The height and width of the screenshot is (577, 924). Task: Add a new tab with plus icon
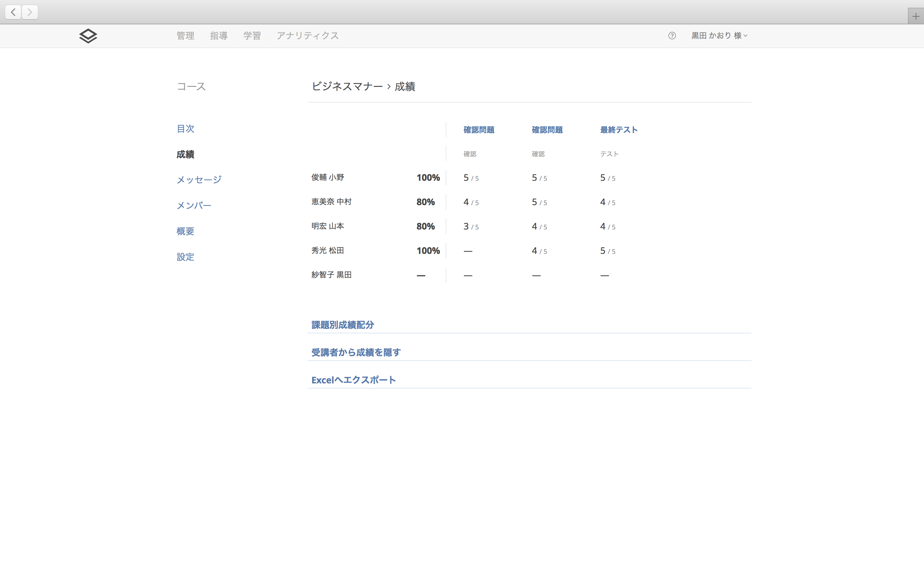pyautogui.click(x=916, y=16)
